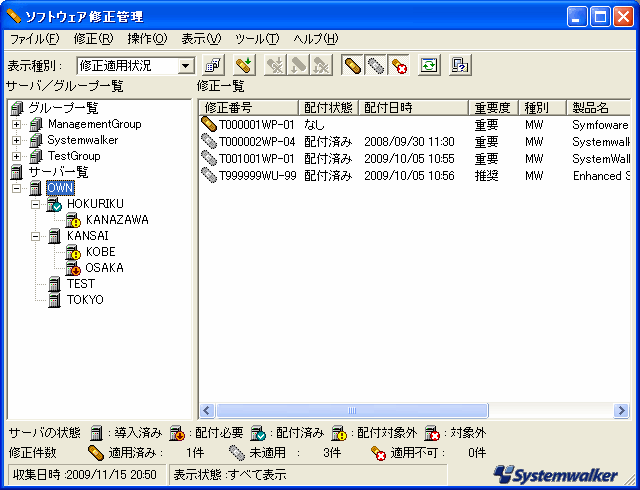Collapse the OWN server node
The width and height of the screenshot is (640, 490).
[x=16, y=188]
